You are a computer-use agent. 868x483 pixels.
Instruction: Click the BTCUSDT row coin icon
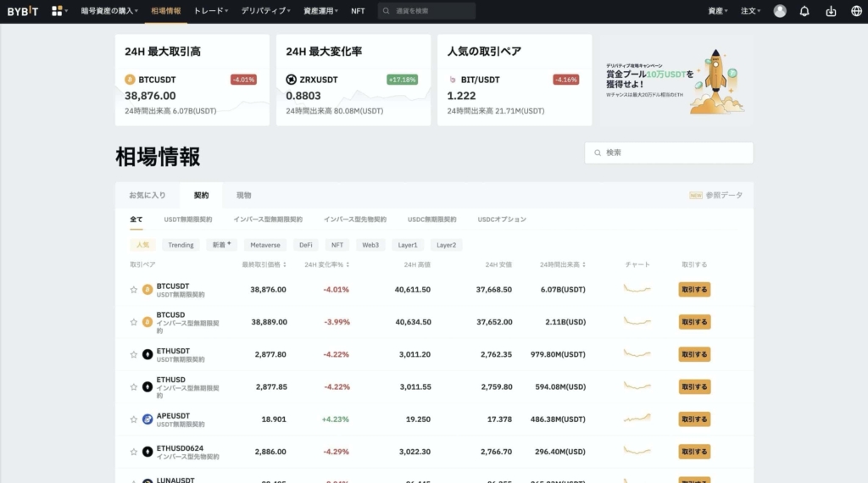pos(147,289)
